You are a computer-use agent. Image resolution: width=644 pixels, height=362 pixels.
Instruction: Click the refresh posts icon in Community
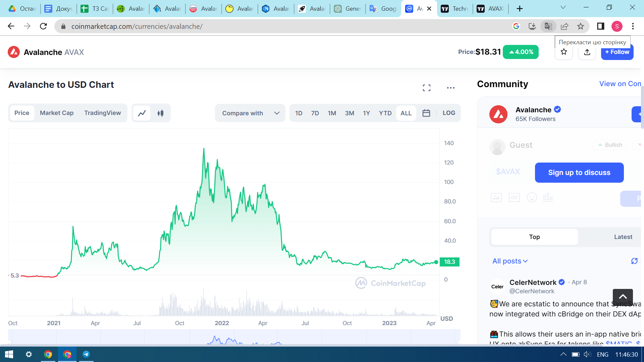coord(634,261)
